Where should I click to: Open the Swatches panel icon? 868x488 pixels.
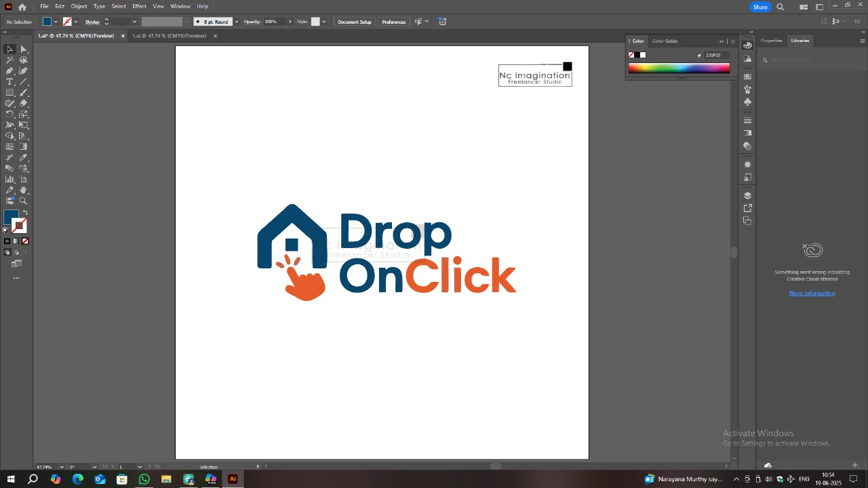click(x=747, y=77)
